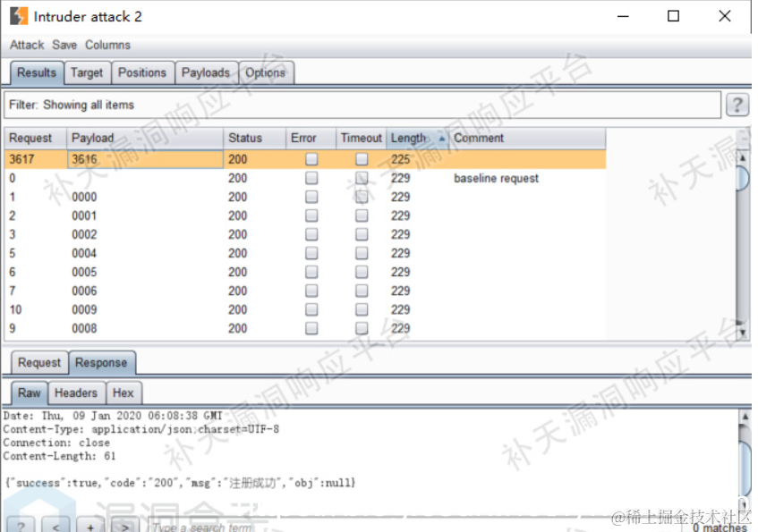Switch to the Headers view tab
The width and height of the screenshot is (758, 532).
click(76, 393)
